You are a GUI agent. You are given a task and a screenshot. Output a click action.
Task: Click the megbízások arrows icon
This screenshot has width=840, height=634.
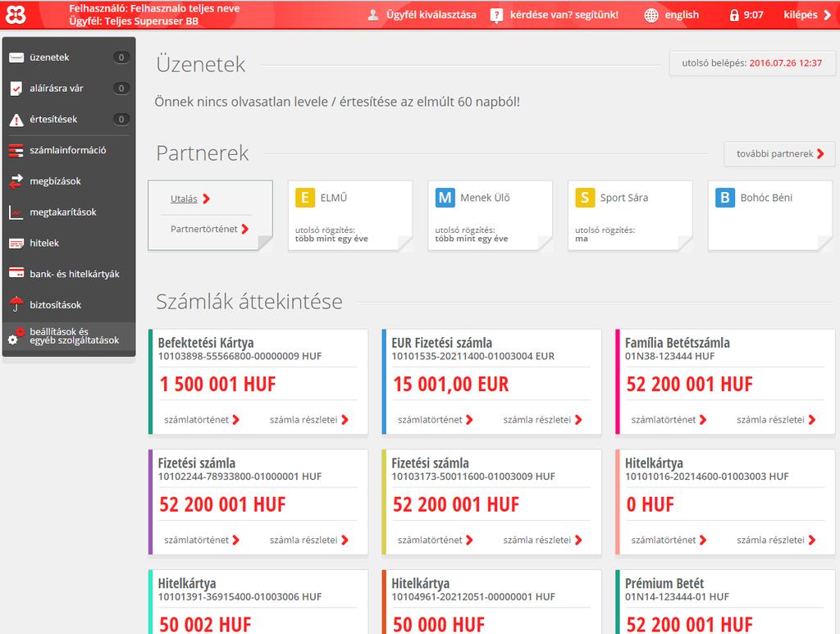(16, 181)
